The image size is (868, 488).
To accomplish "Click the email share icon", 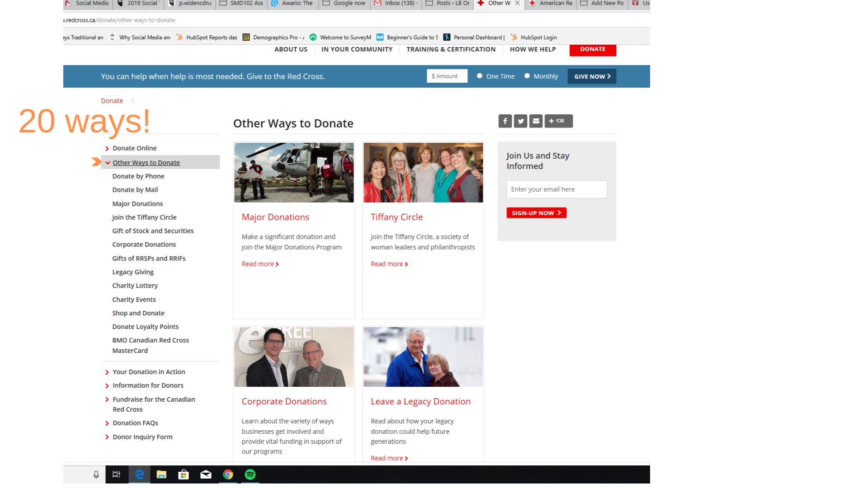I will click(x=536, y=121).
